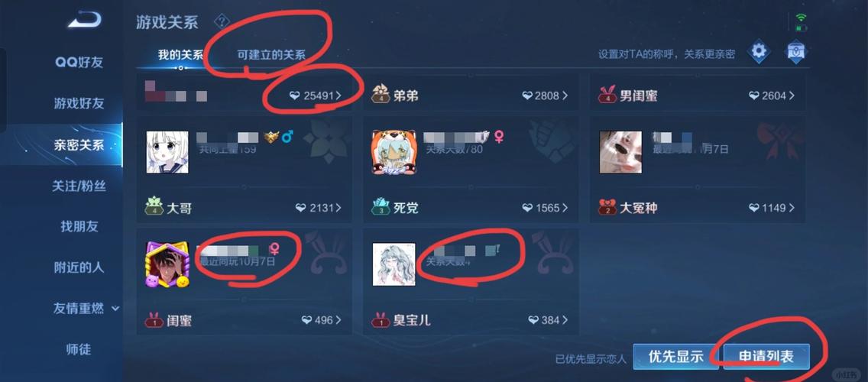Click the 优先显示 button
The image size is (868, 382).
point(675,357)
